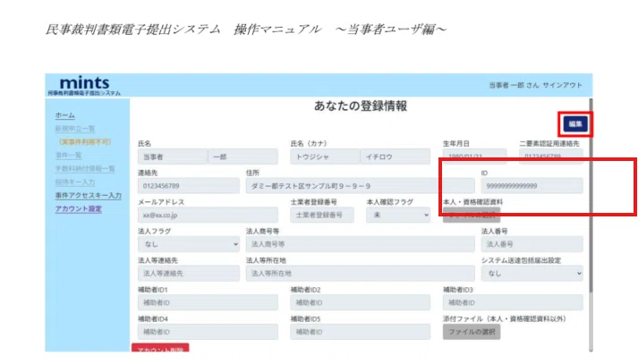Click the 生年月日 date field

(475, 156)
